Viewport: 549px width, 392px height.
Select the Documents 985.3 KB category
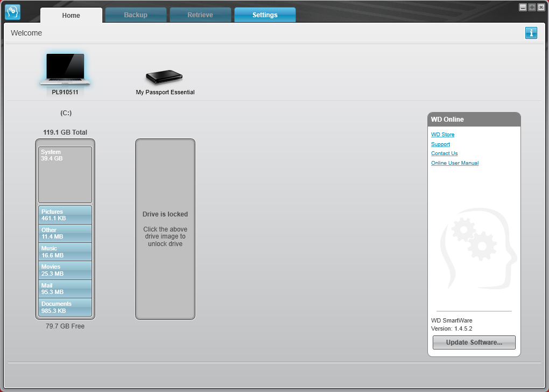pyautogui.click(x=65, y=307)
